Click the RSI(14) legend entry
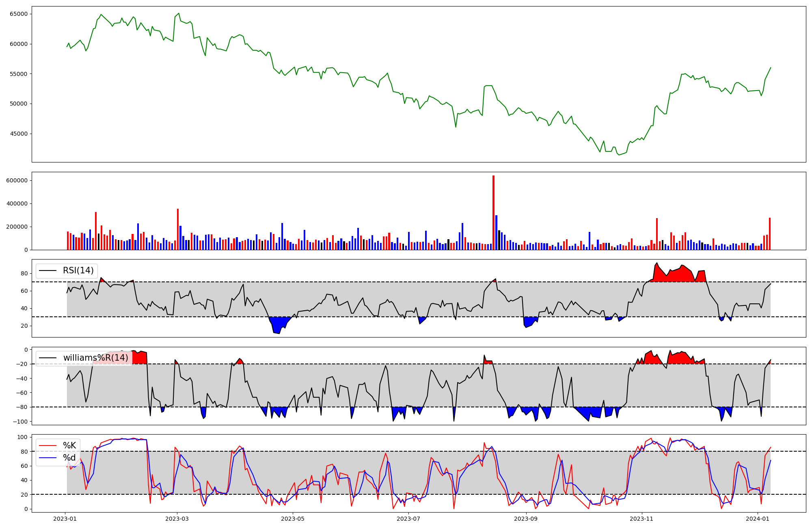 pyautogui.click(x=78, y=270)
